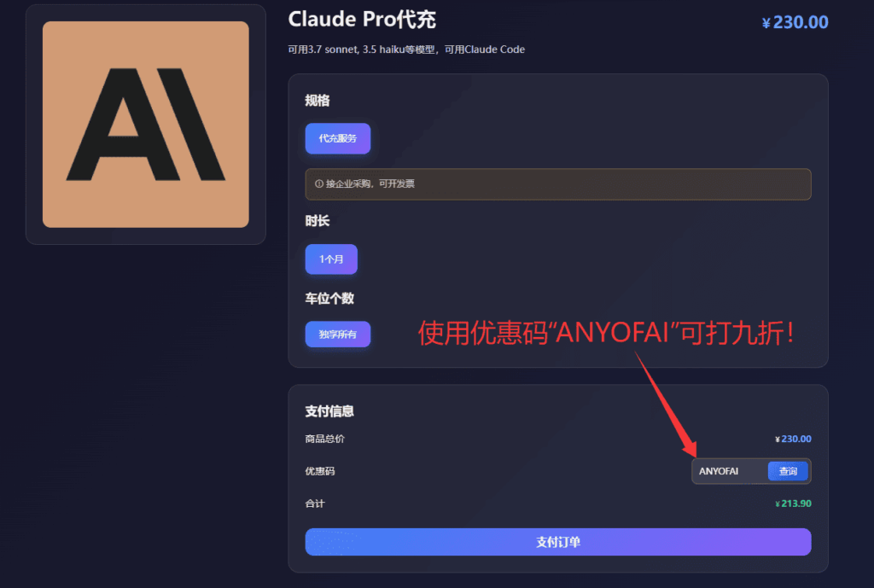Click the 车位个数 section heading

(329, 299)
